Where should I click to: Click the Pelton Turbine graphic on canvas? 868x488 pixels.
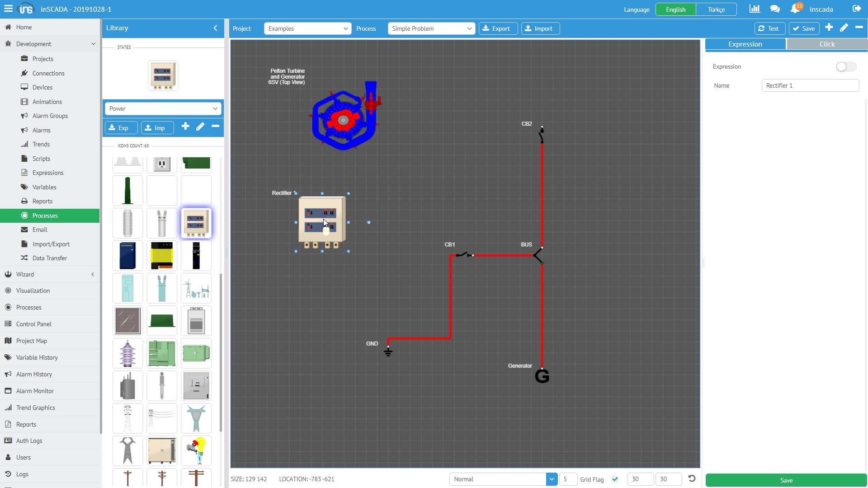[345, 116]
